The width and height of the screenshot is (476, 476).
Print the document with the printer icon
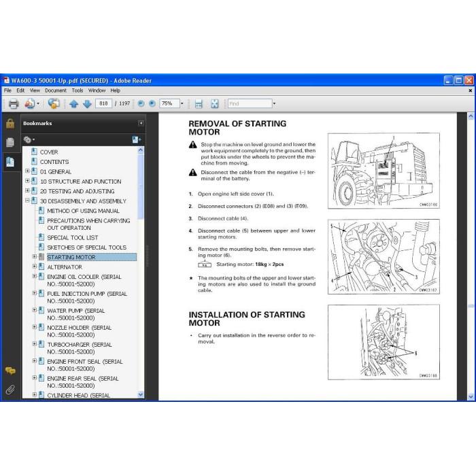pos(14,104)
